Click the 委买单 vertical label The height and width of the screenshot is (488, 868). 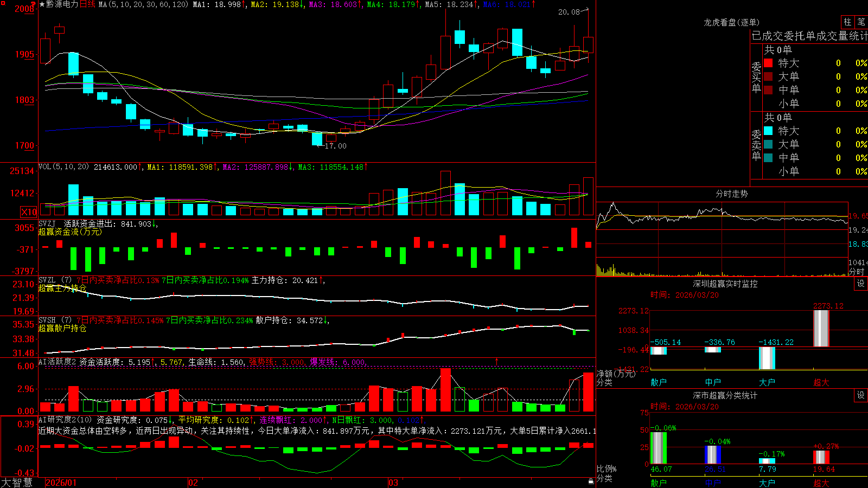pos(756,78)
